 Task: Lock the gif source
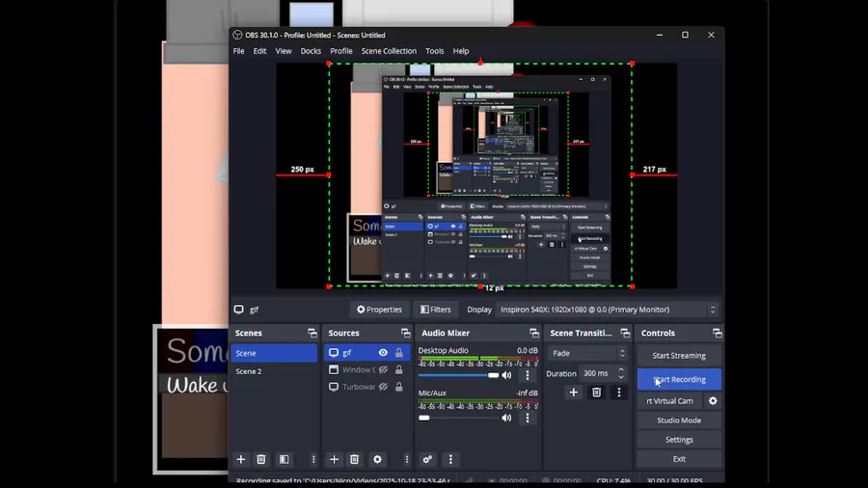click(398, 352)
